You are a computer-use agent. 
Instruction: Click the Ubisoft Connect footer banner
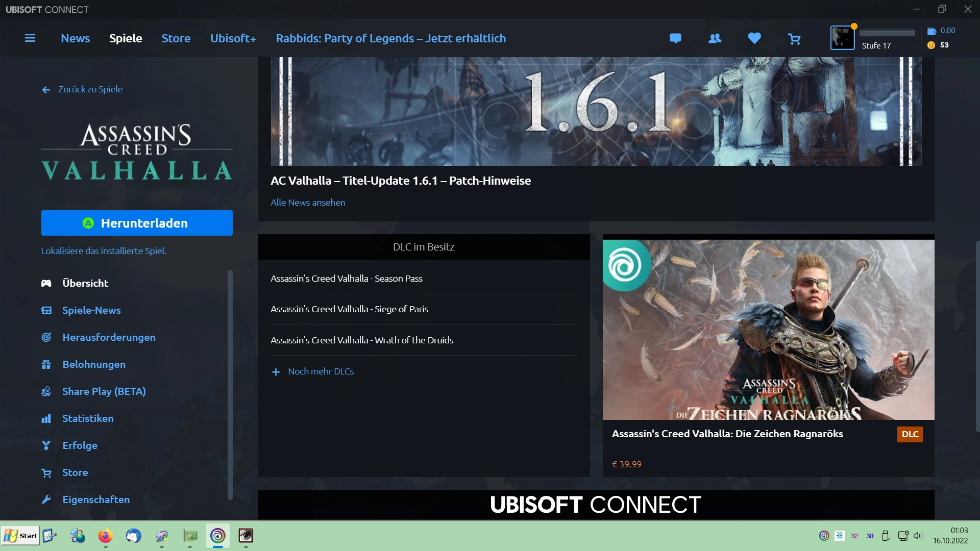point(596,505)
